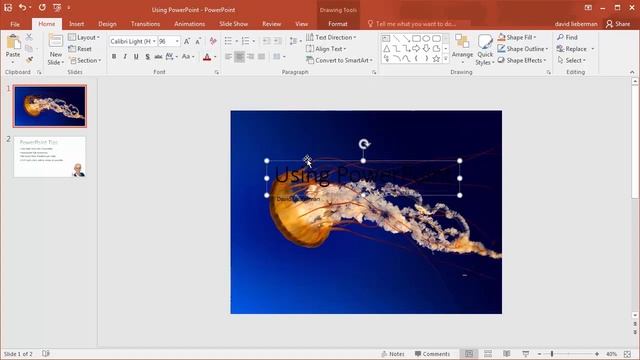640x360 pixels.
Task: Pick the star shape from shapes gallery
Action: (436, 59)
